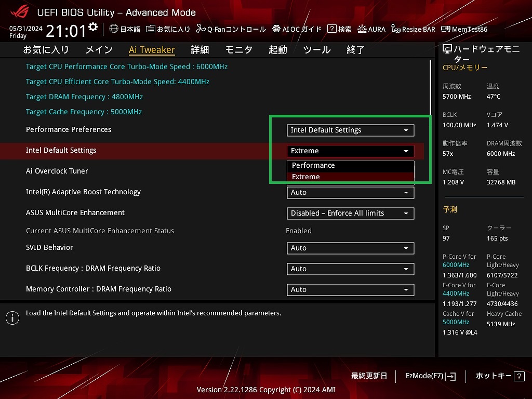Screen dimensions: 532x399
Task: Switch to the 起動 tab
Action: tap(278, 50)
